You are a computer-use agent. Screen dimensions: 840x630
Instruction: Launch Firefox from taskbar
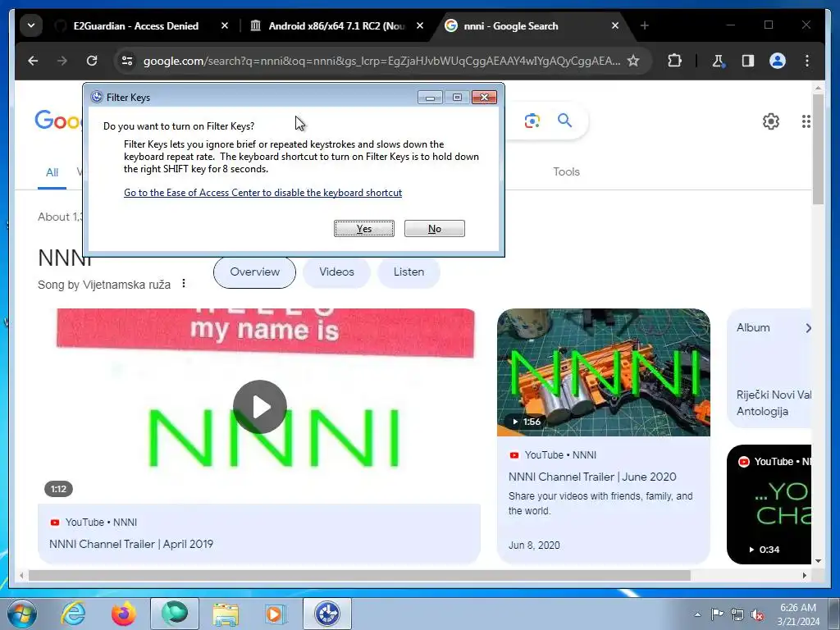(x=123, y=614)
